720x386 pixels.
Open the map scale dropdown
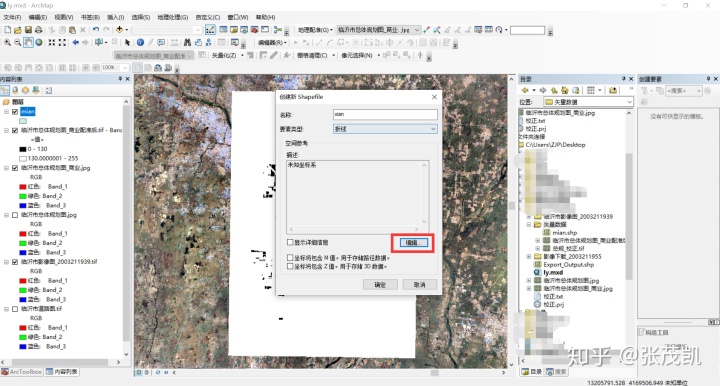coord(167,30)
